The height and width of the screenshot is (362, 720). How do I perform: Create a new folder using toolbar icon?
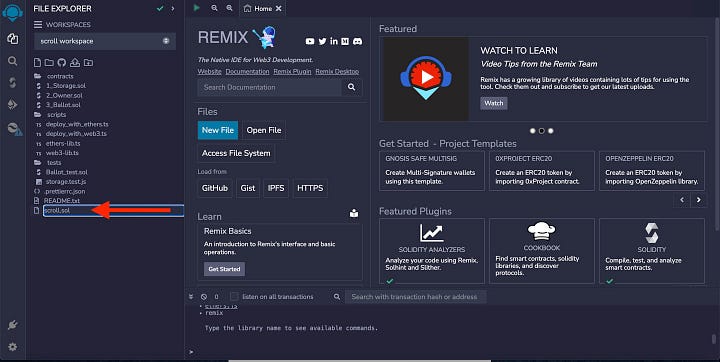[49, 62]
